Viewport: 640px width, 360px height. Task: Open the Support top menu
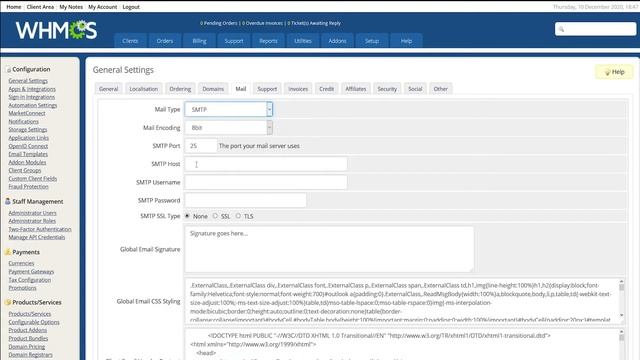pos(234,41)
